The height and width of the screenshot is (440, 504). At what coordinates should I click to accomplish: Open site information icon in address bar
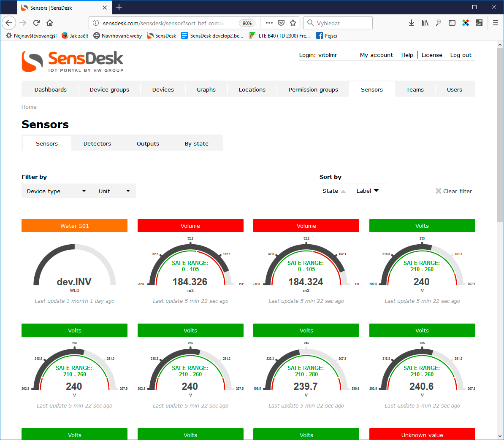pyautogui.click(x=95, y=23)
